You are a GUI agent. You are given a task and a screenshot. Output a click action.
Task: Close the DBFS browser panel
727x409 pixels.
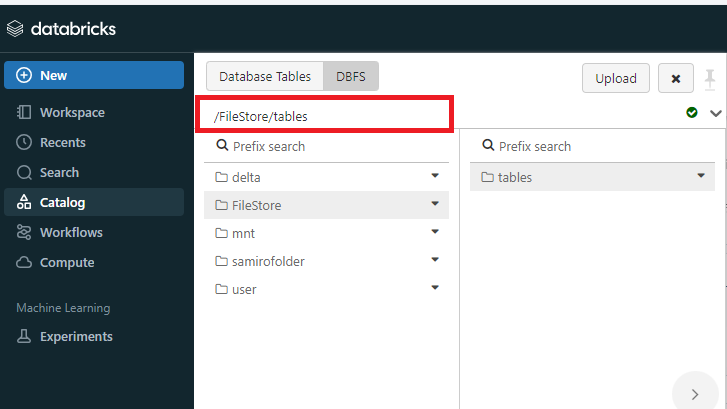pos(676,78)
